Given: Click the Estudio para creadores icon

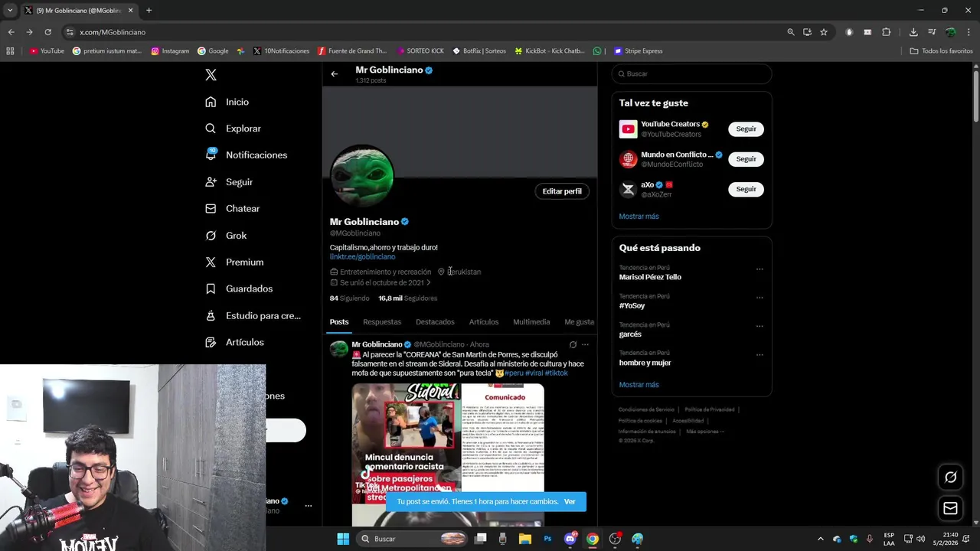Looking at the screenshot, I should tap(211, 315).
